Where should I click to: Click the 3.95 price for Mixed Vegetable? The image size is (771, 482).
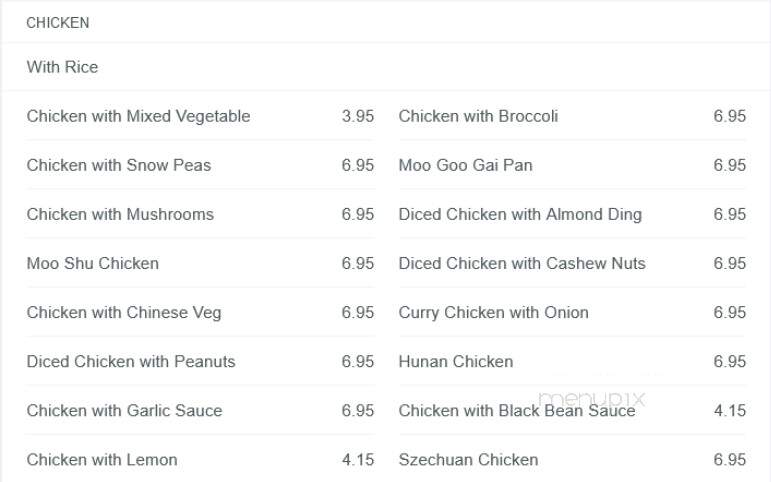(x=357, y=116)
